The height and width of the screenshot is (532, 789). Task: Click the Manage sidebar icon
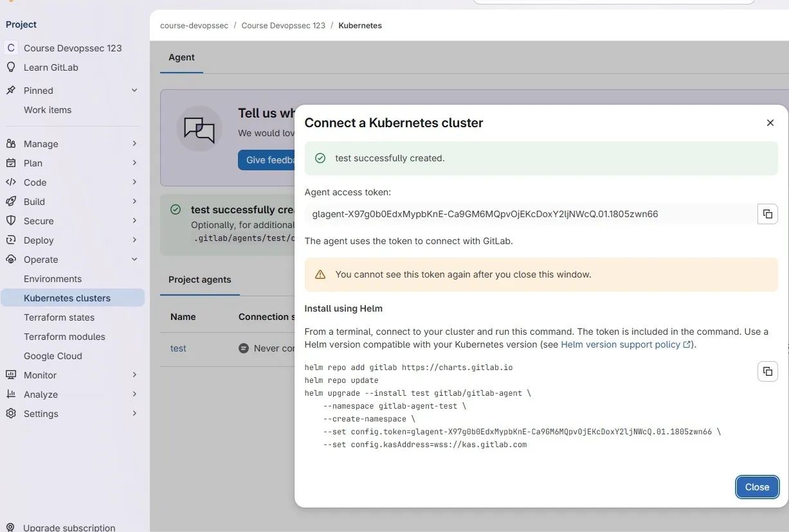tap(11, 143)
